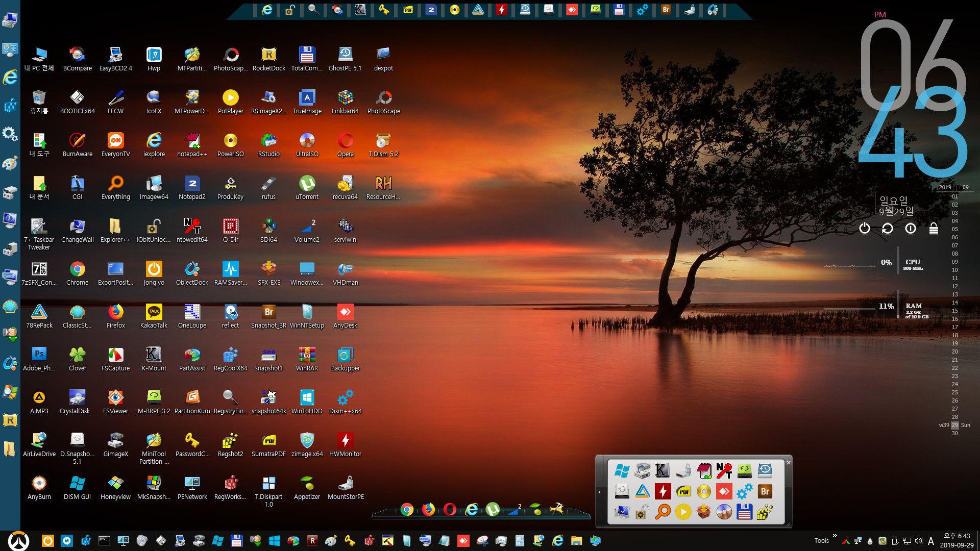Launch KakaoTalk from the desktop
Image resolution: width=980 pixels, height=551 pixels.
(154, 316)
